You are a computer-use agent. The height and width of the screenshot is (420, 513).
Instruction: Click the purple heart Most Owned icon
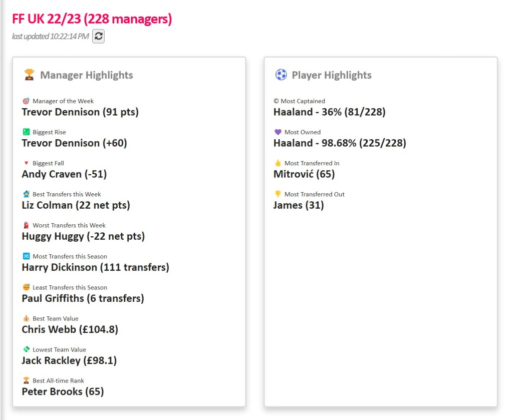278,132
